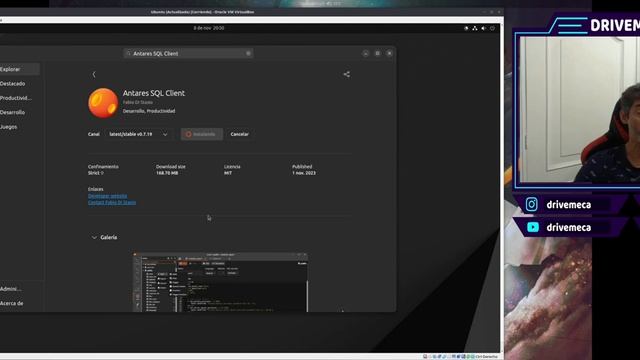
Task: Open the network icon in the Ubuntu top bar
Action: 475,28
